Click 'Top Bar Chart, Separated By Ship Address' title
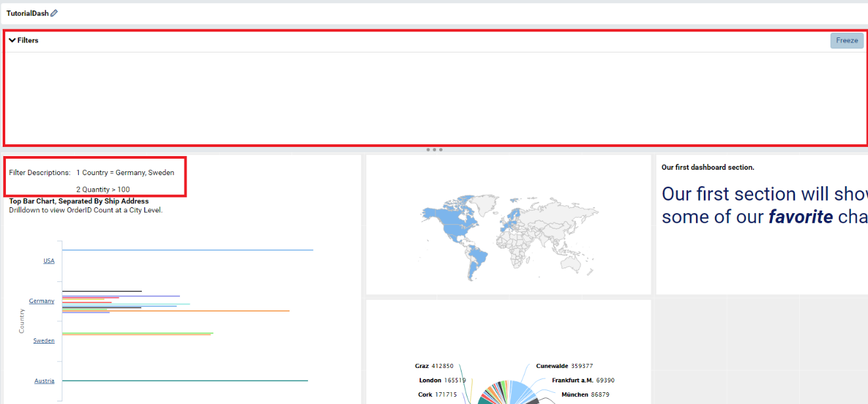This screenshot has height=404, width=868. [79, 201]
